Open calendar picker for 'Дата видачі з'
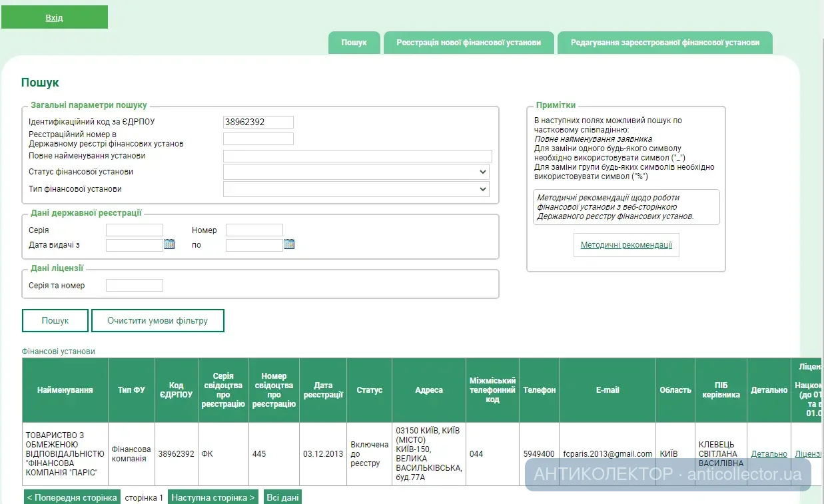824x504 pixels. click(169, 244)
